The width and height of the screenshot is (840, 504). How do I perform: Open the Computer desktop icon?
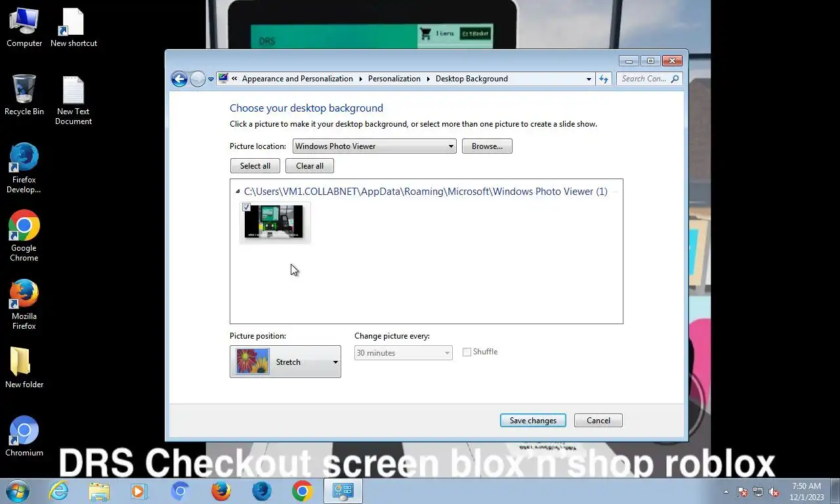(x=24, y=28)
